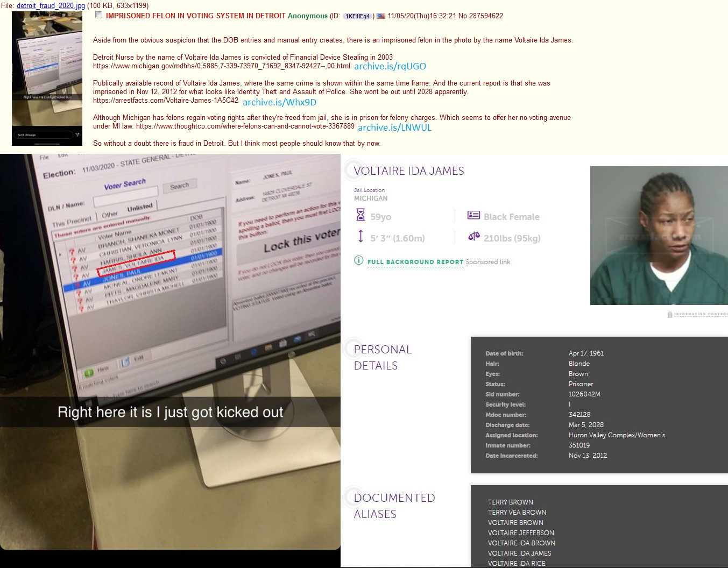Open the archive.is/rqUGO link
Viewport: 728px width, 568px height.
click(x=390, y=66)
